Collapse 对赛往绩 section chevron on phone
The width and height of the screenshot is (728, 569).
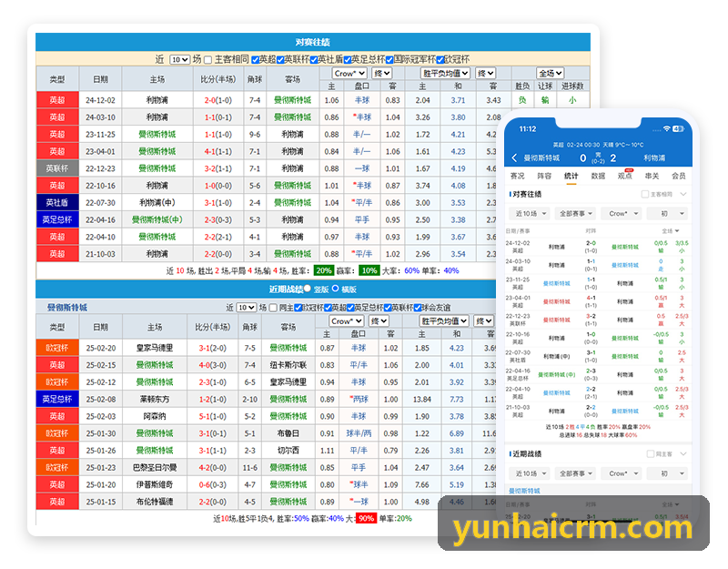(x=683, y=194)
